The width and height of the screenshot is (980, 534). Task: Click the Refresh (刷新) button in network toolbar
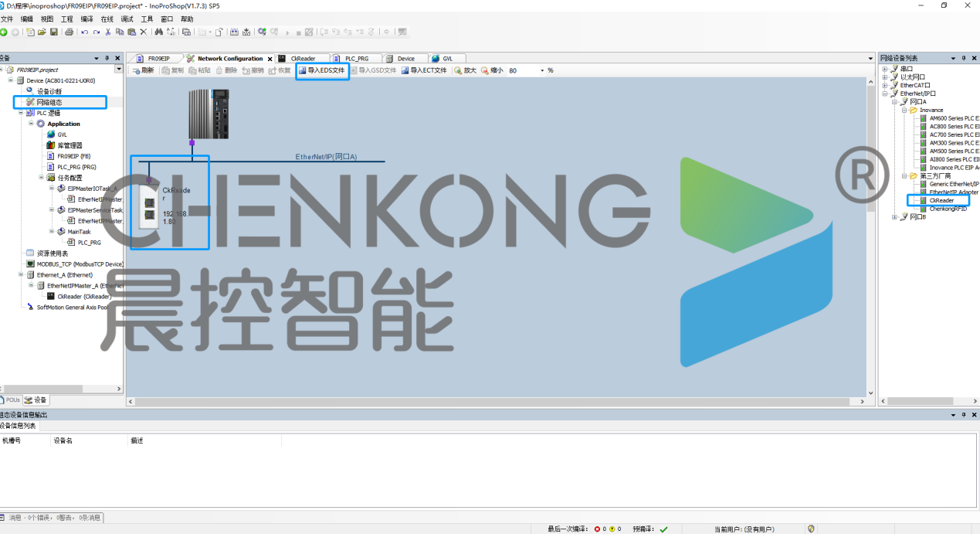point(143,70)
